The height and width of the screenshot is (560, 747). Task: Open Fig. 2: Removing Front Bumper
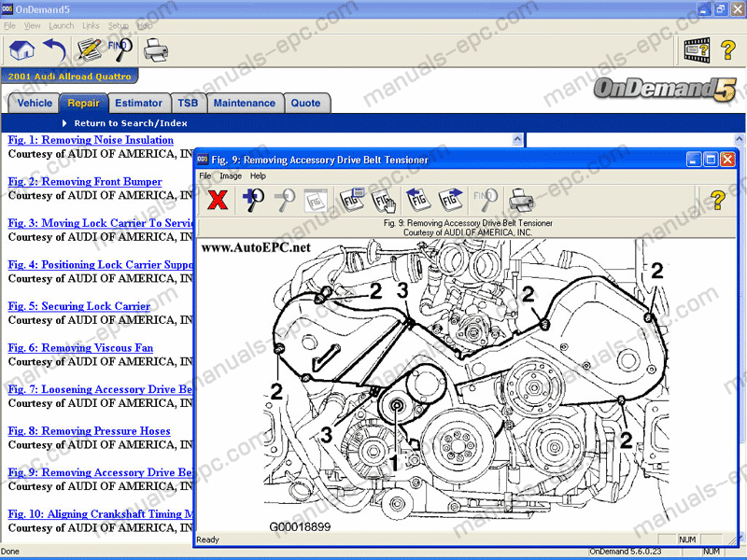click(x=85, y=181)
